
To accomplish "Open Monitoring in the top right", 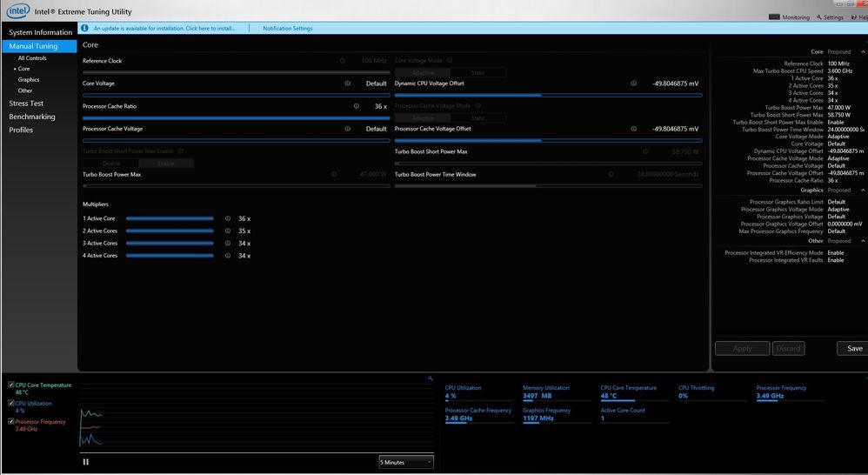I will coord(790,17).
